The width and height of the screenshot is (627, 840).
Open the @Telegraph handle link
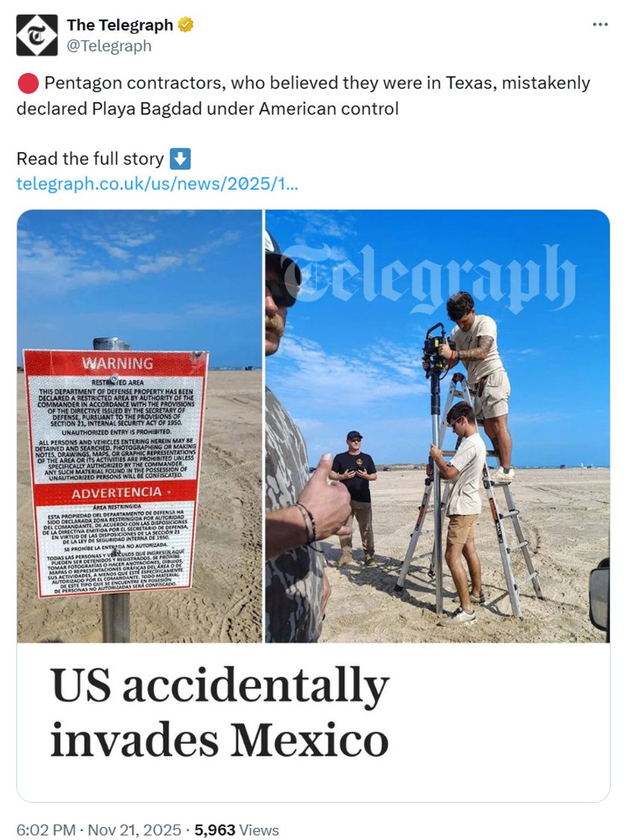109,46
